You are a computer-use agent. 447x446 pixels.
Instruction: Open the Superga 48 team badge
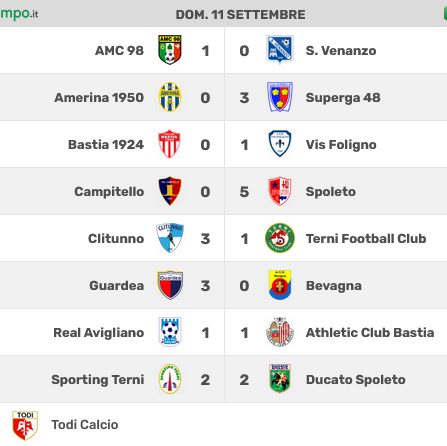(x=280, y=97)
